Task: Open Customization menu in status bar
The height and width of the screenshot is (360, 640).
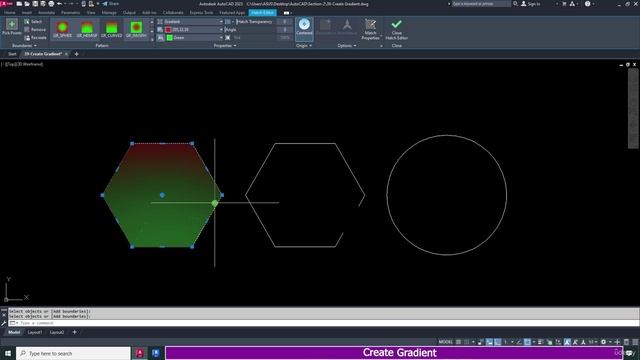Action: tap(635, 342)
